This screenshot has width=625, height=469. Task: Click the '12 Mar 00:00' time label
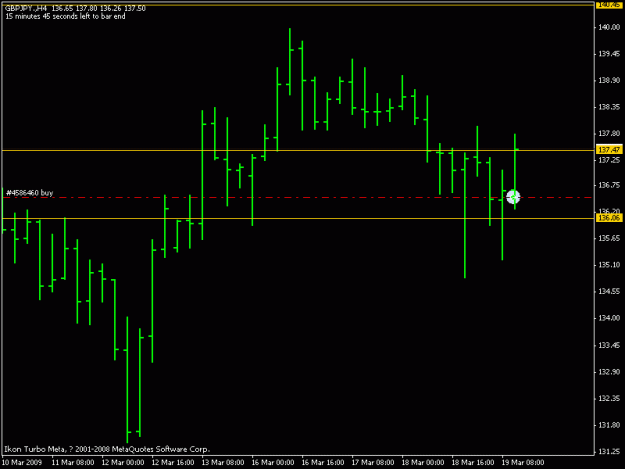coord(123,463)
